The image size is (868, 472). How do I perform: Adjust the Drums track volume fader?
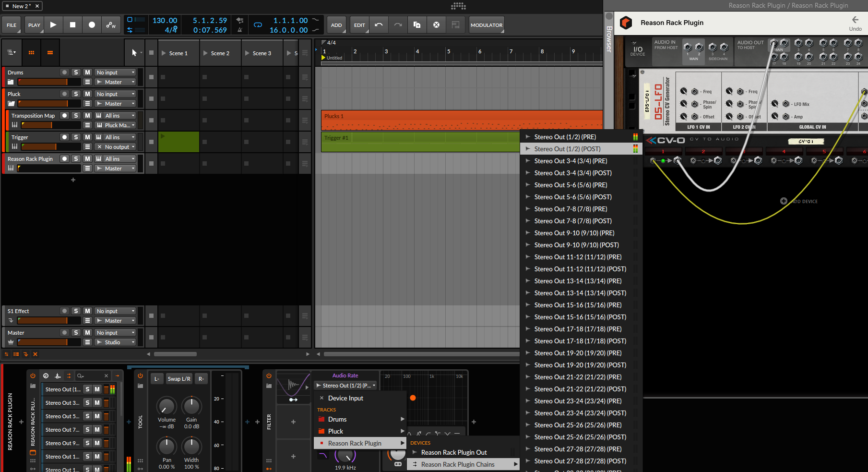(x=50, y=82)
